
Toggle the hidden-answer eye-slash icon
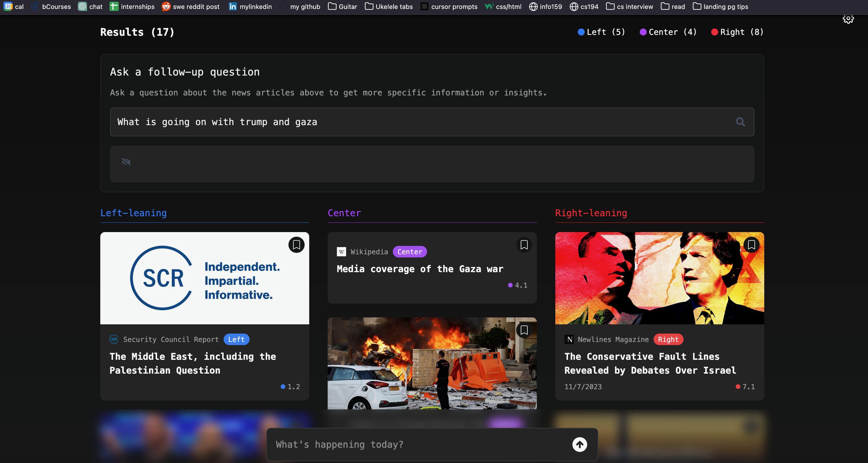[x=126, y=162]
